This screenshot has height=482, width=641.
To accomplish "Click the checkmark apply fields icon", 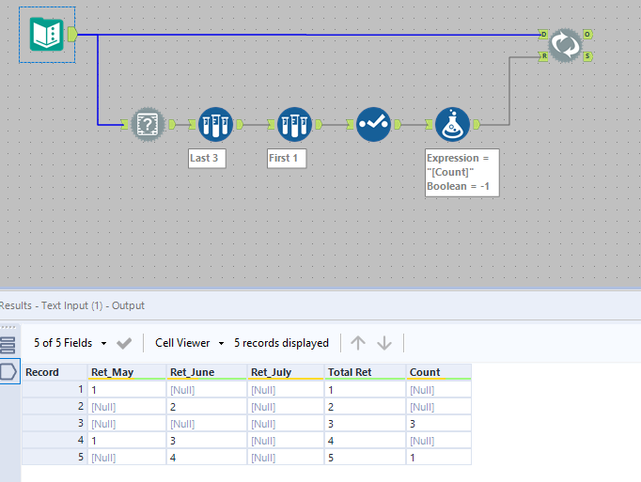I will (x=124, y=343).
